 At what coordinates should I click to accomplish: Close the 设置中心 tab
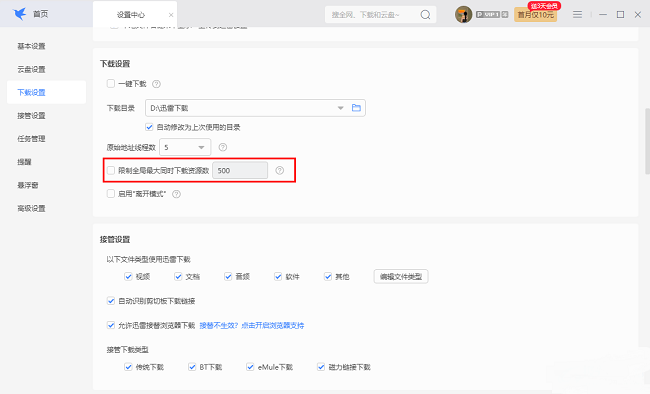(171, 15)
